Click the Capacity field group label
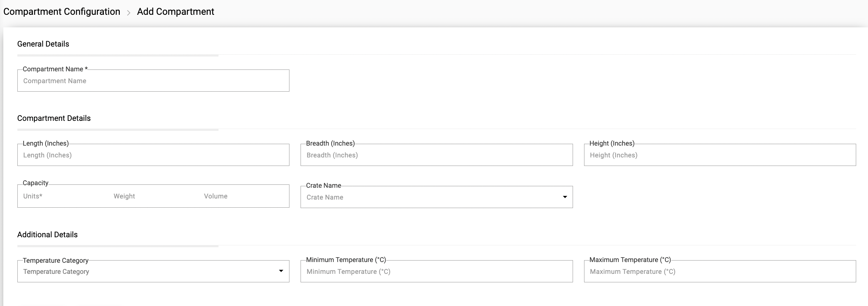 pos(35,183)
